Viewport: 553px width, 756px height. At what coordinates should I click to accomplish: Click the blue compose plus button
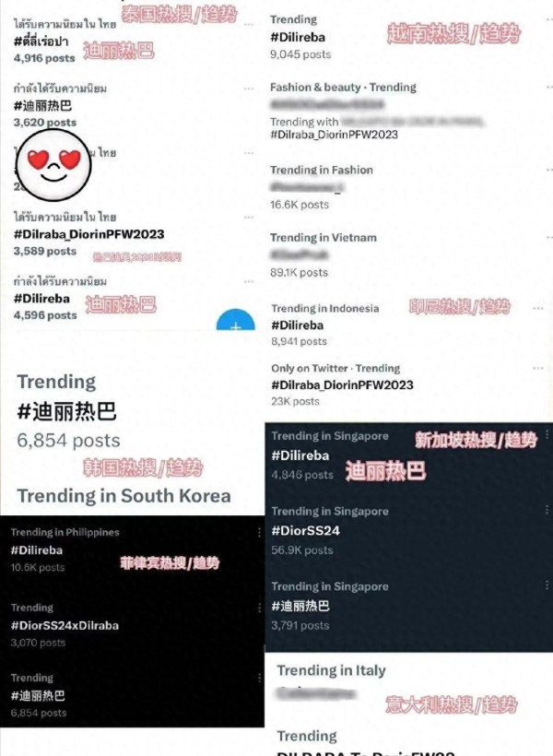pos(236,321)
